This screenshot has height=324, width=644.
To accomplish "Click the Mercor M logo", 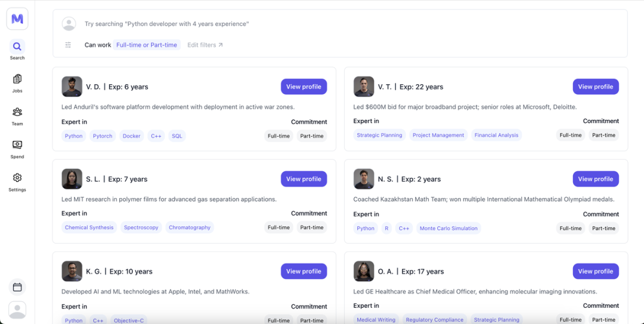I will tap(17, 19).
